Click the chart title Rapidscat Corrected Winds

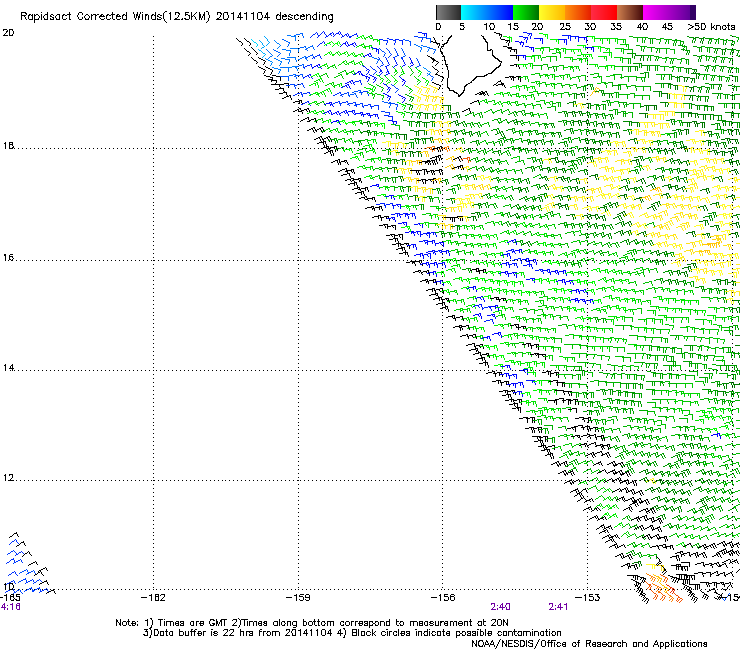click(114, 17)
